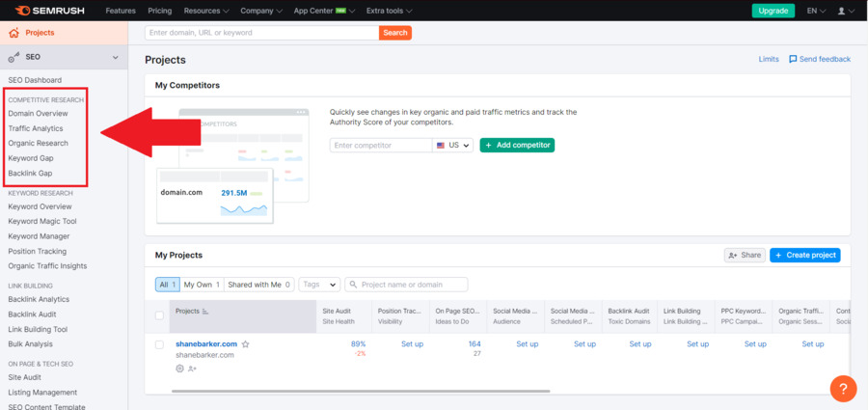The height and width of the screenshot is (410, 868).
Task: Open Backlink Audit in sidebar
Action: click(32, 314)
